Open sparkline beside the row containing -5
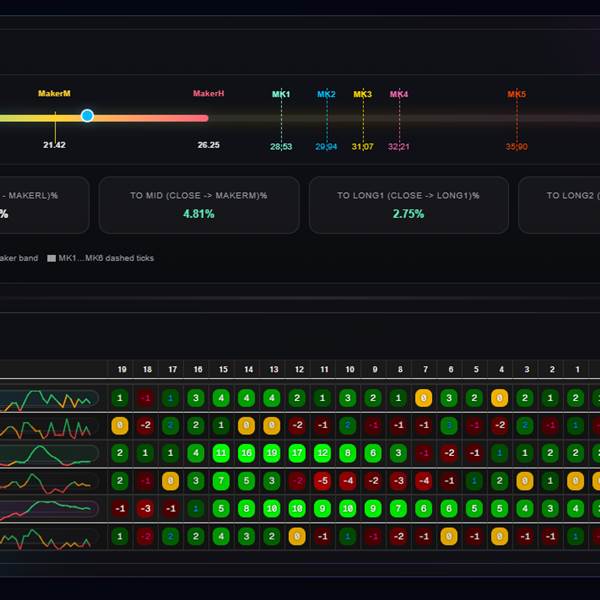This screenshot has height=600, width=600. [49, 483]
